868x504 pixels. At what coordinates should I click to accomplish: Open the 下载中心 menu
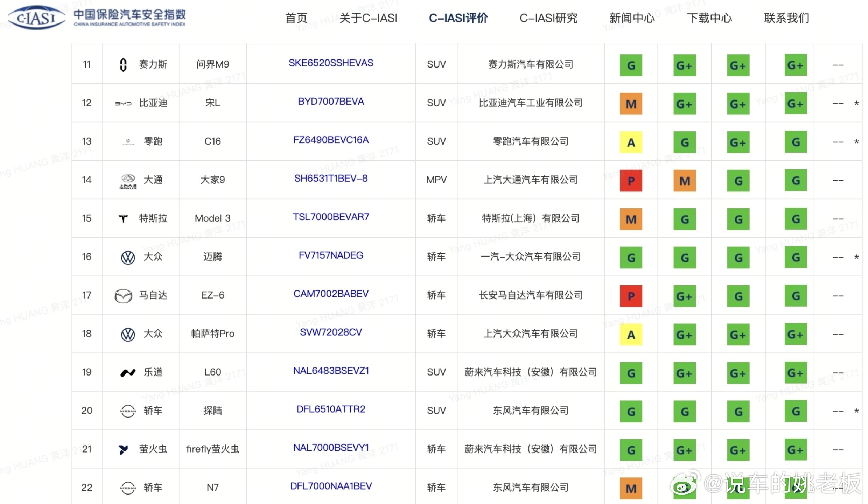[709, 18]
